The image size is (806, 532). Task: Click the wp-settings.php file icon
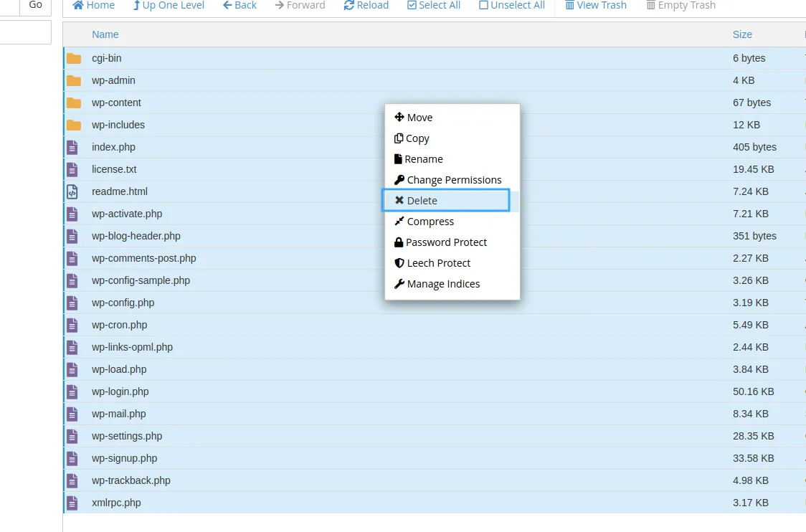[x=72, y=436]
